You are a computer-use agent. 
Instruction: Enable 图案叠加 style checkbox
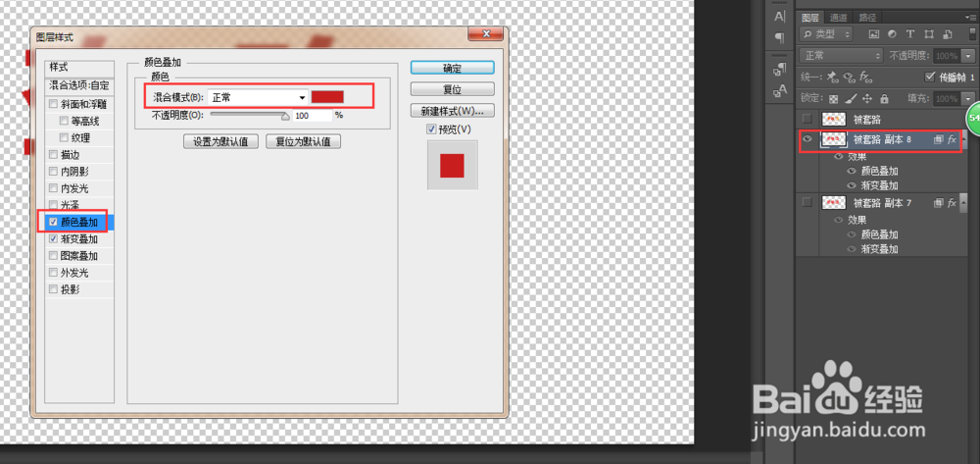pos(53,256)
